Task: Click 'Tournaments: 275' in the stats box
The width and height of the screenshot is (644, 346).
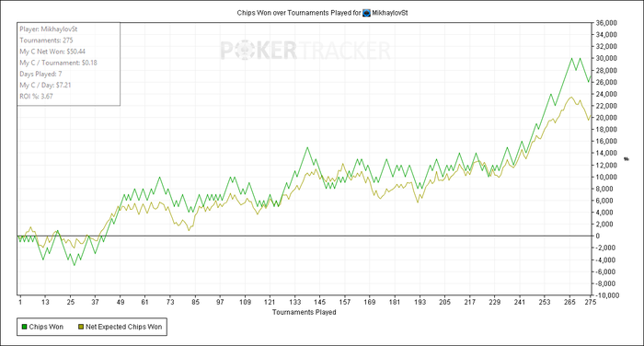Action: coord(46,40)
